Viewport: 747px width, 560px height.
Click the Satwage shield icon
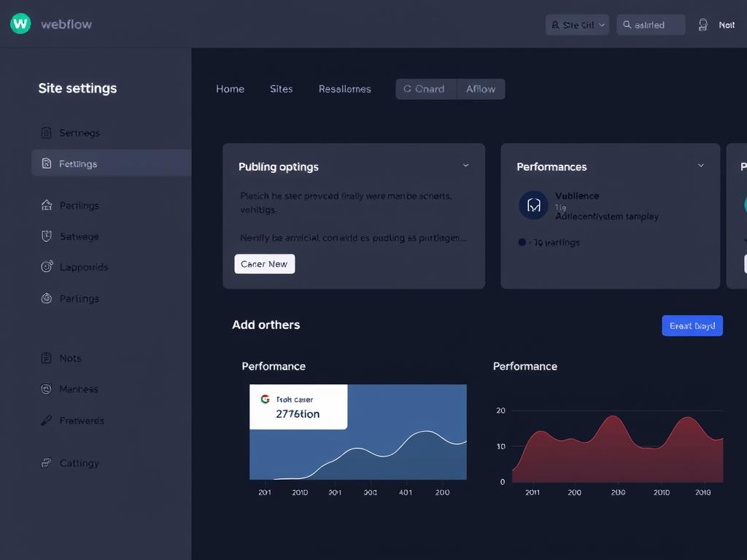(x=47, y=236)
